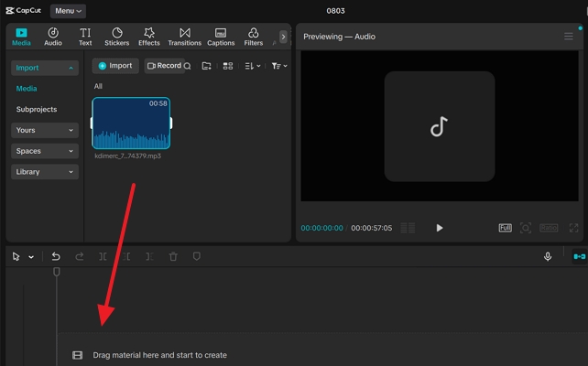
Task: Open the Menu dropdown
Action: pos(68,11)
